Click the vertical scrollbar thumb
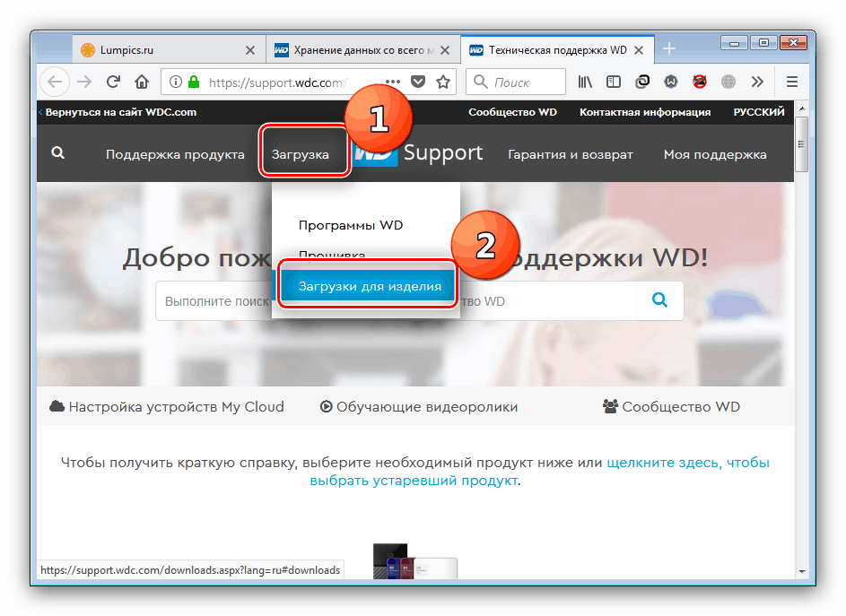 click(x=802, y=143)
